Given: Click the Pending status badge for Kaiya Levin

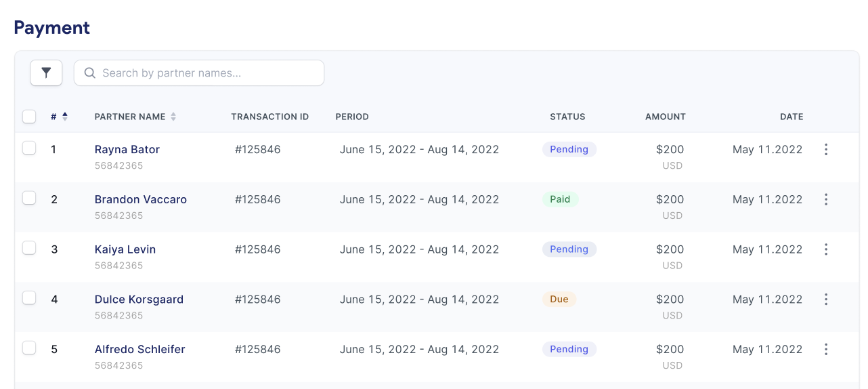Looking at the screenshot, I should [x=569, y=249].
